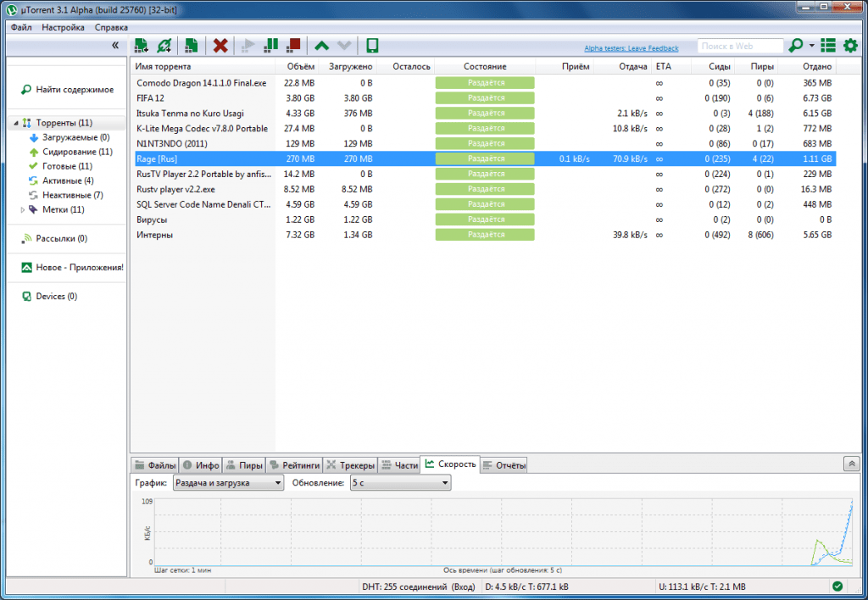Open the Настройка menu
868x600 pixels.
coord(64,27)
